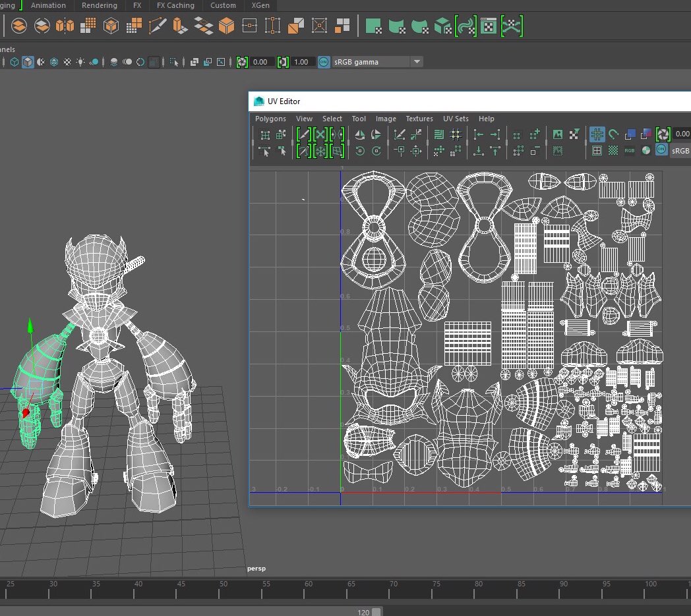The height and width of the screenshot is (616, 691).
Task: Select the UV Lattice tool in UV Editor
Action: tap(265, 135)
